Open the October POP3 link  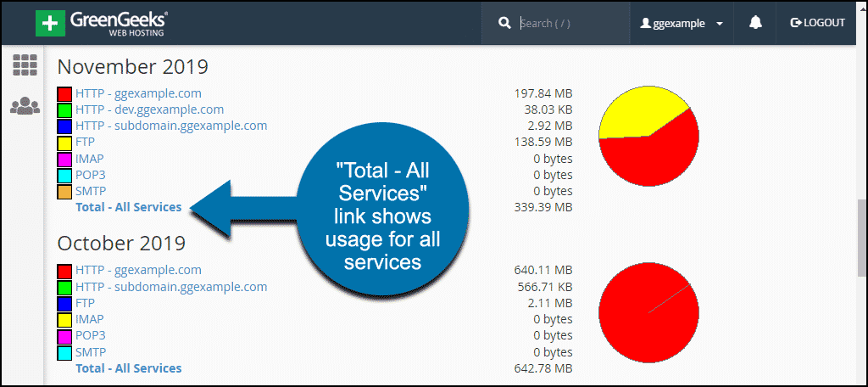[90, 335]
